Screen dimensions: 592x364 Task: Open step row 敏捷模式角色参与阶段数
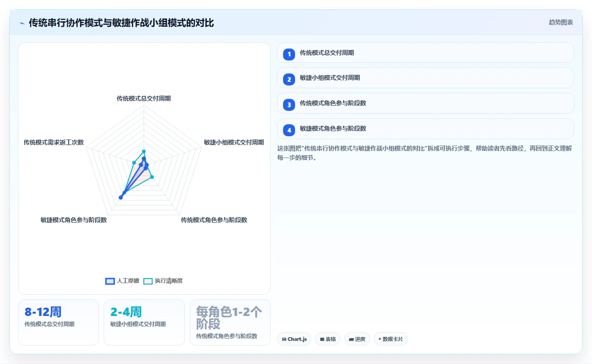pos(425,128)
